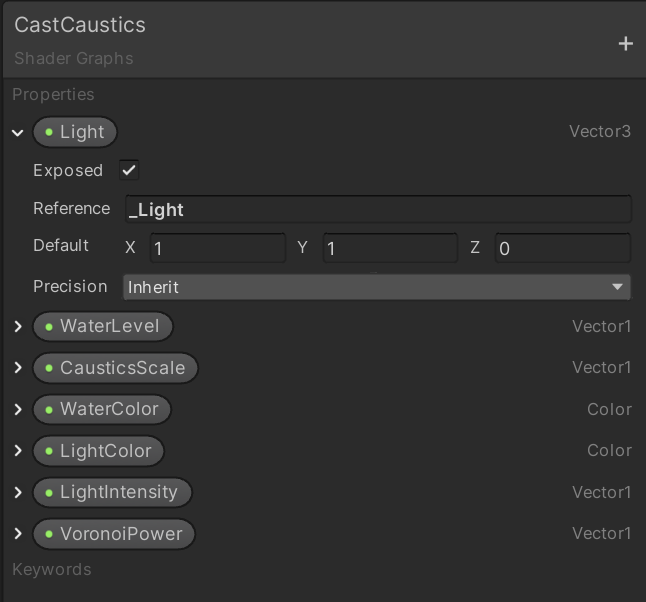Expand the VoronoiPower property arrow

point(17,534)
